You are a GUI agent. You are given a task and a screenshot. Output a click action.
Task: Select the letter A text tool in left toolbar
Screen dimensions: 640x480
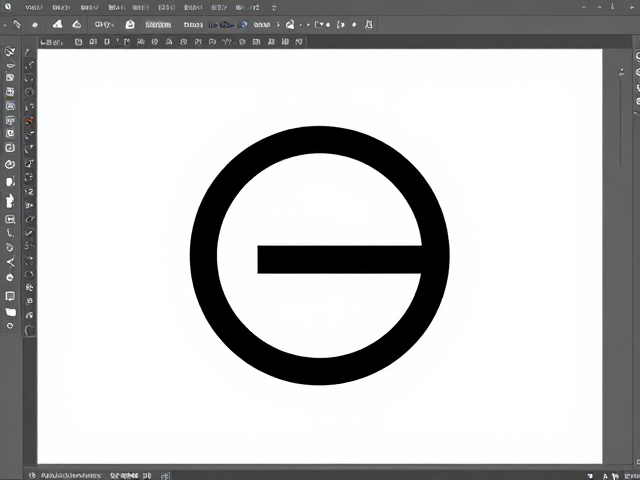point(10,262)
